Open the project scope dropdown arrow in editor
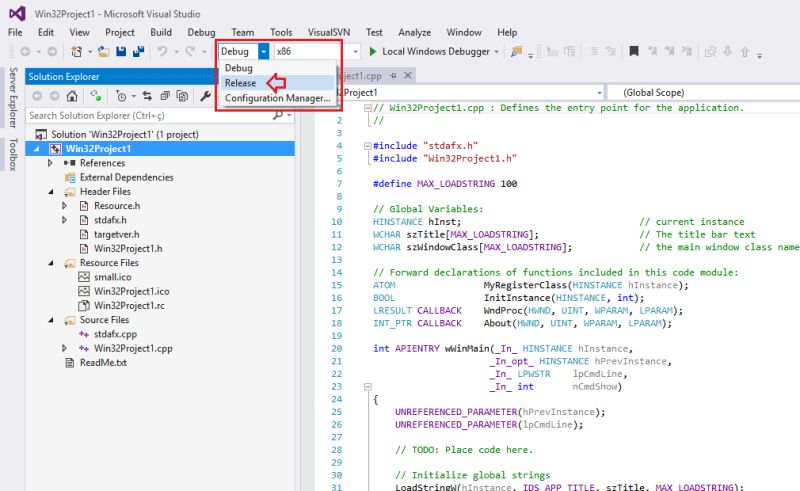Screen dimensions: 800x491 (599, 93)
